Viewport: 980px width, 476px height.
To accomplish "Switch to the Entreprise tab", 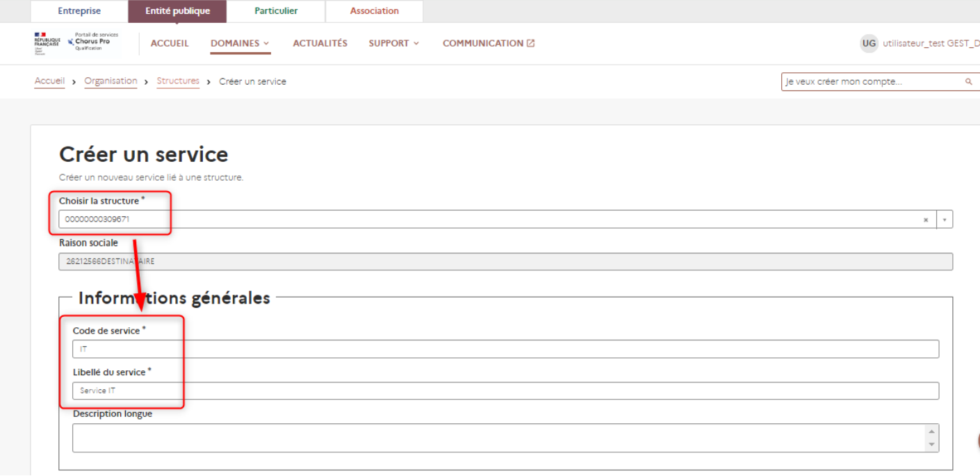I will click(79, 11).
